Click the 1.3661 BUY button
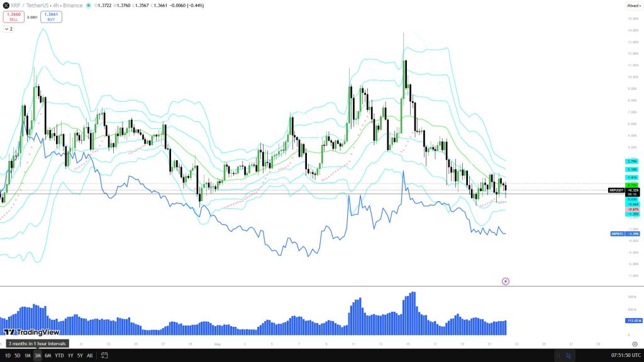This screenshot has width=644, height=362. [x=51, y=17]
